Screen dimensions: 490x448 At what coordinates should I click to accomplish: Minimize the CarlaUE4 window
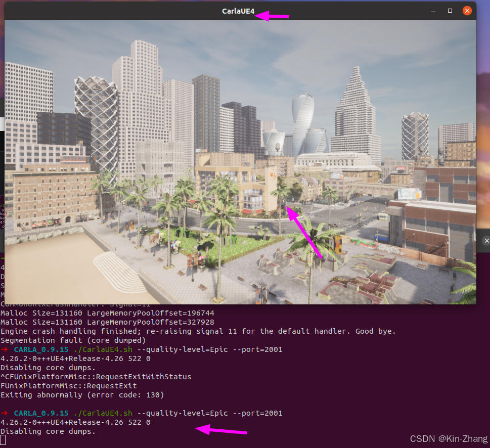point(433,11)
